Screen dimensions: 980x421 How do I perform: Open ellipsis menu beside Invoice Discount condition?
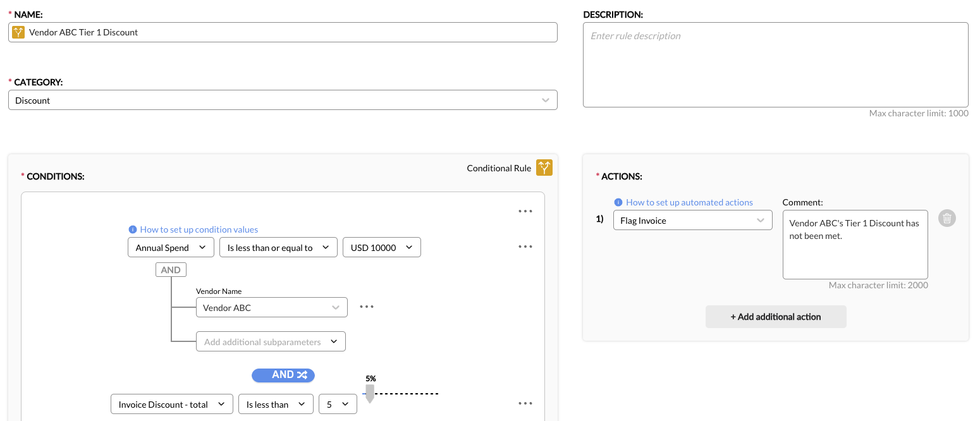tap(525, 403)
